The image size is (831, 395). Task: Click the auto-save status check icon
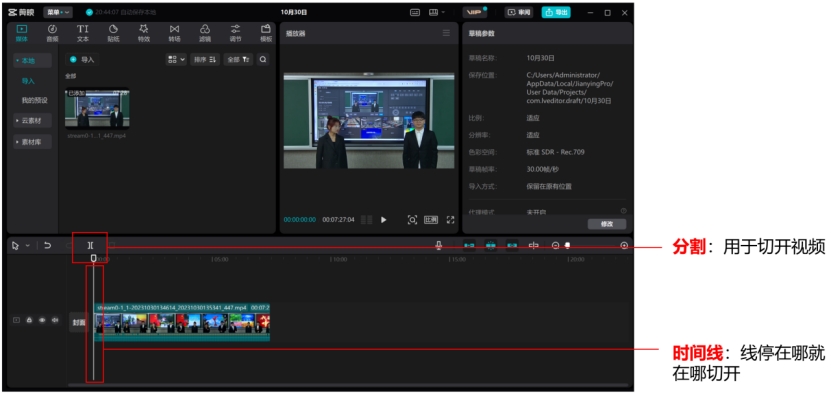coord(89,12)
